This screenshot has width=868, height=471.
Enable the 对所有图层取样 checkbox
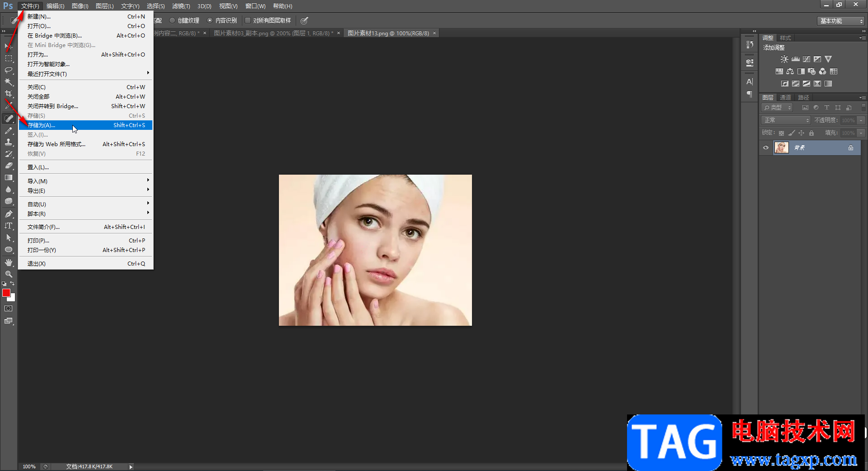pos(248,20)
